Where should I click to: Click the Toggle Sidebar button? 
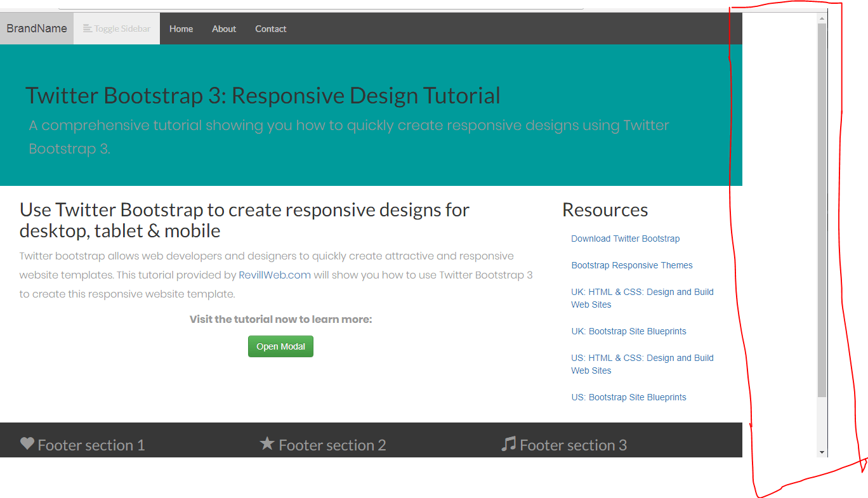click(x=117, y=29)
